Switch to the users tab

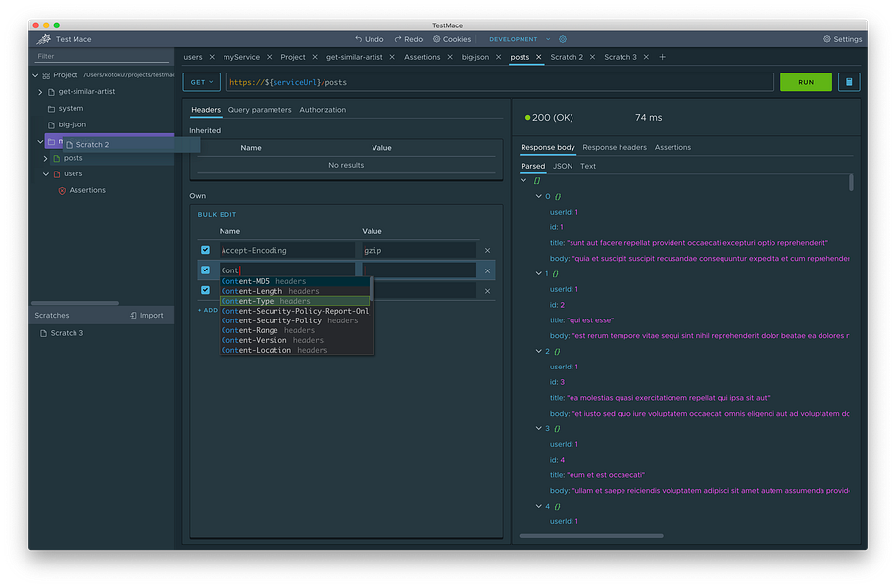(x=192, y=57)
